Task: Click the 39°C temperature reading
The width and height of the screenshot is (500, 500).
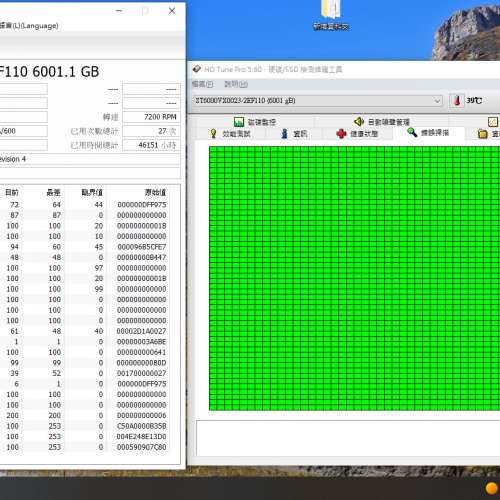Action: pos(474,100)
